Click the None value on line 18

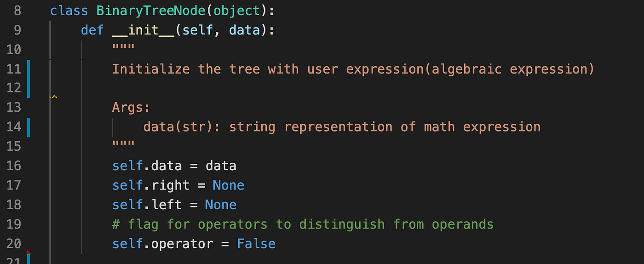coord(220,205)
